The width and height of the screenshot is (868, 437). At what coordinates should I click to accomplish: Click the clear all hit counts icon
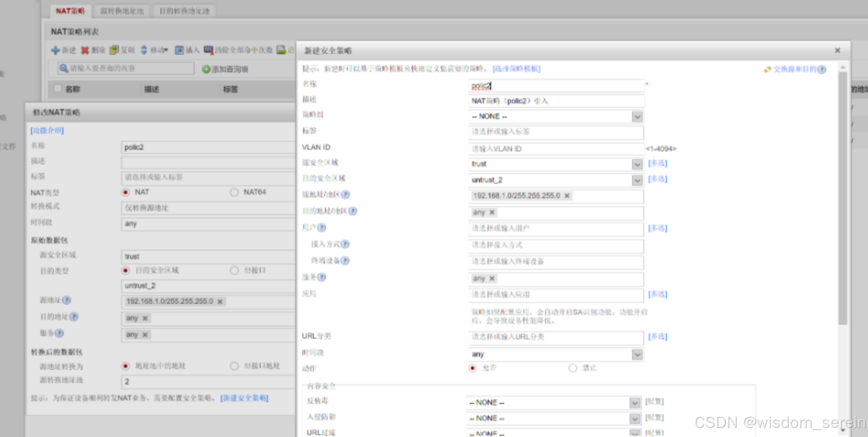point(208,50)
